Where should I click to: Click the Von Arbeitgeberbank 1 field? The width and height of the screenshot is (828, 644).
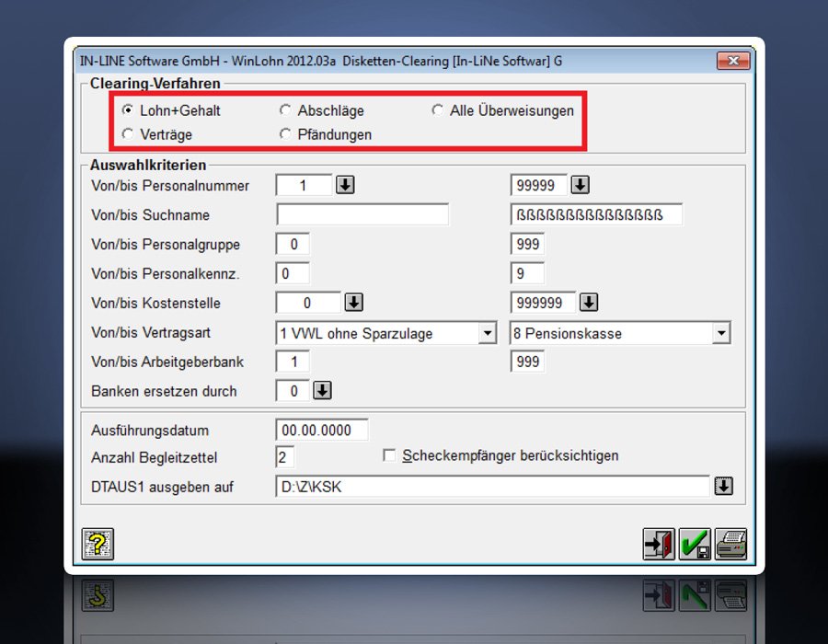coord(293,362)
